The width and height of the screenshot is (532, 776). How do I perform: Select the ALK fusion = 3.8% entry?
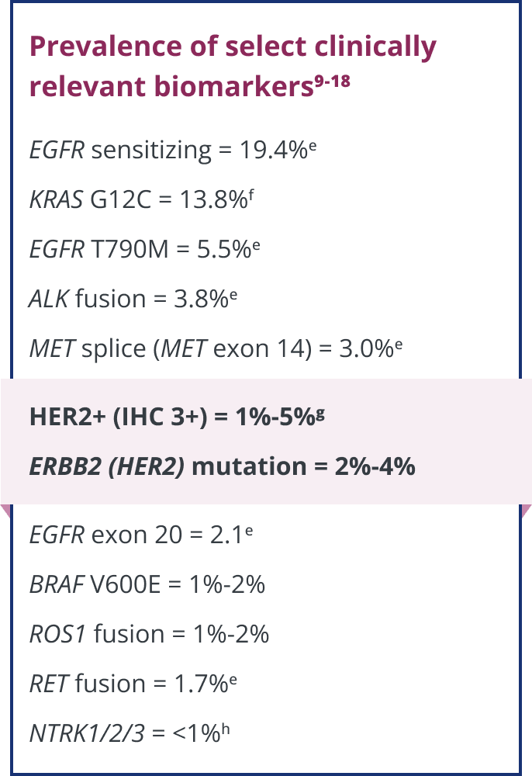coord(126,299)
